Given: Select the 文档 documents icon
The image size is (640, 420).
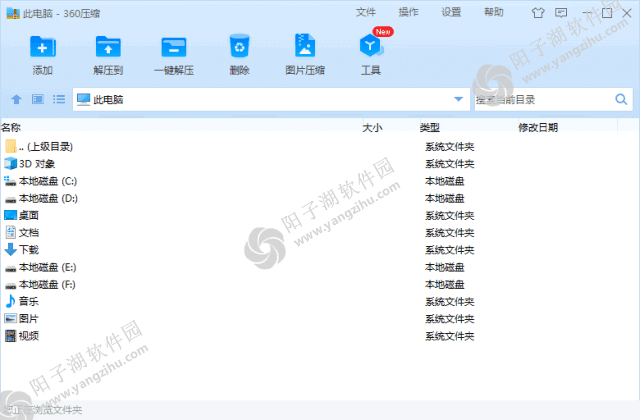Looking at the screenshot, I should [10, 232].
